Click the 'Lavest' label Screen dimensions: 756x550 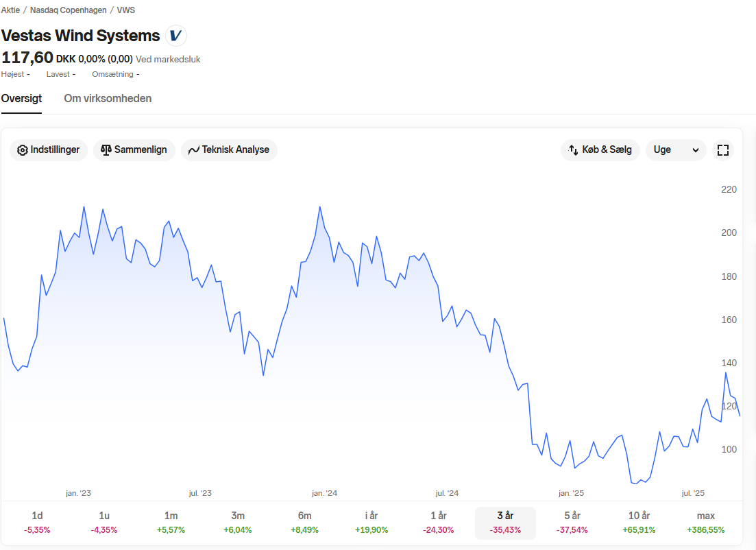coord(58,74)
